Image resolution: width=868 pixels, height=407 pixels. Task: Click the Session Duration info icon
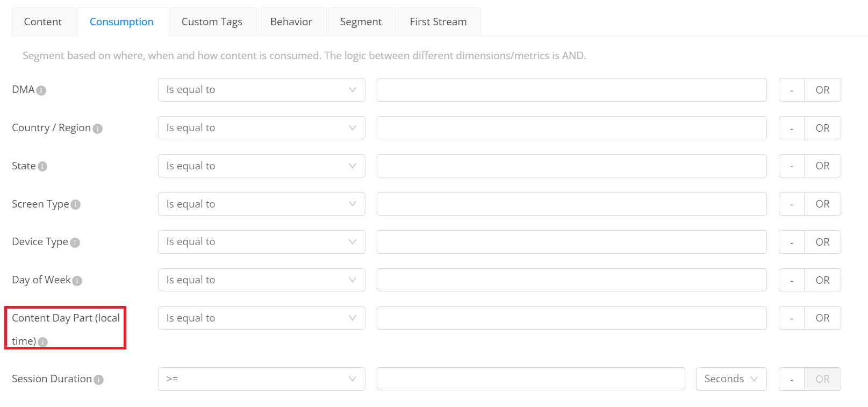(x=98, y=380)
